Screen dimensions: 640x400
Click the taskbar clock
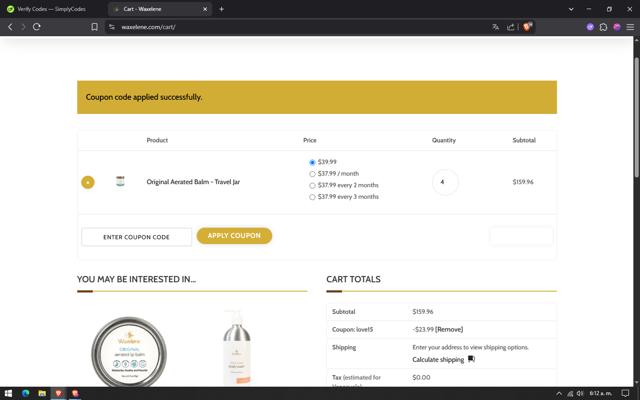[601, 393]
